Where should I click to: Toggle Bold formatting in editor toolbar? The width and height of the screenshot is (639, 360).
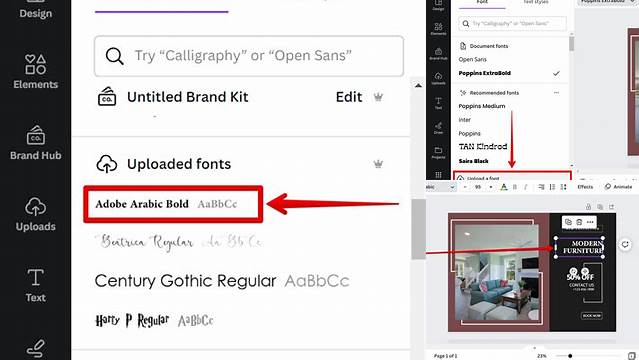515,187
